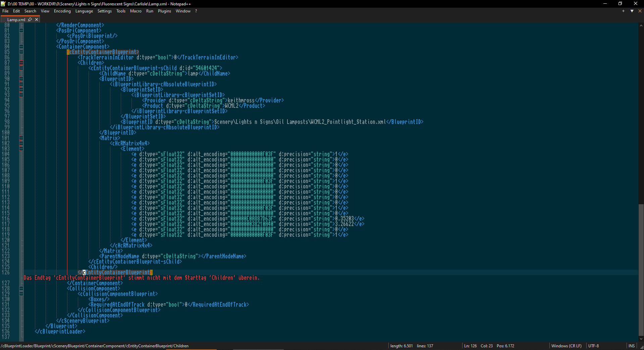
Task: Collapse PosOriComponent fold at line 81
Action: [x=21, y=31]
